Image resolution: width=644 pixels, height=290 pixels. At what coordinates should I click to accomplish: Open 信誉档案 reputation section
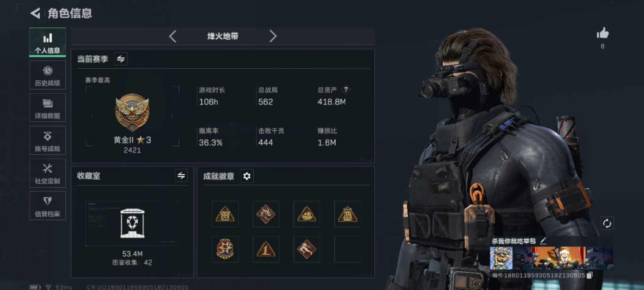click(x=48, y=206)
